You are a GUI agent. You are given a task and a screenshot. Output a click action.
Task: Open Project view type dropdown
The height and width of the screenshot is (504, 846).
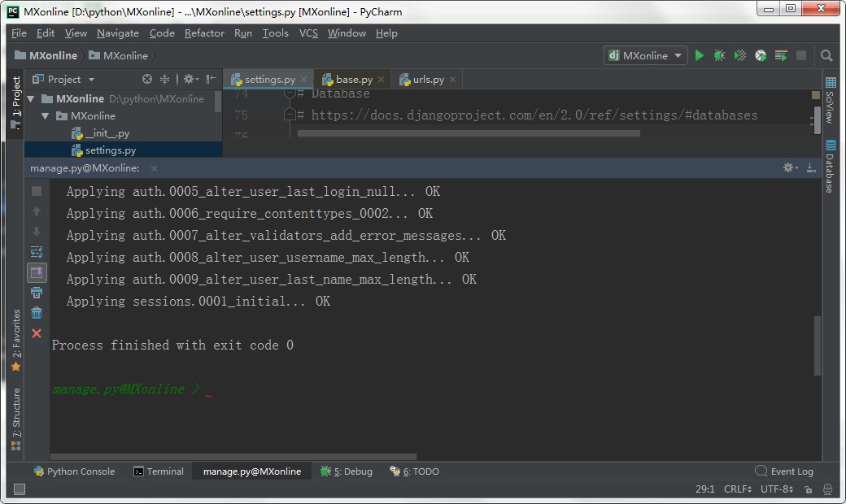click(x=63, y=79)
